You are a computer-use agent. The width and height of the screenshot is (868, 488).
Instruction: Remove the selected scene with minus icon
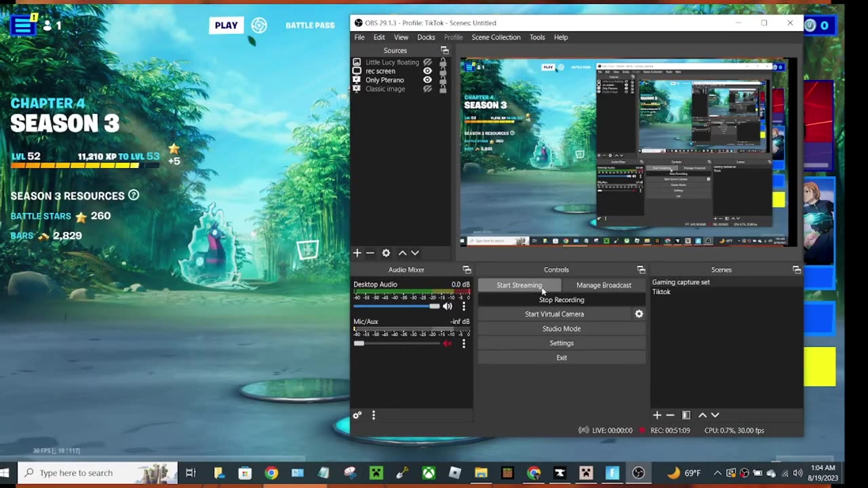(x=670, y=415)
